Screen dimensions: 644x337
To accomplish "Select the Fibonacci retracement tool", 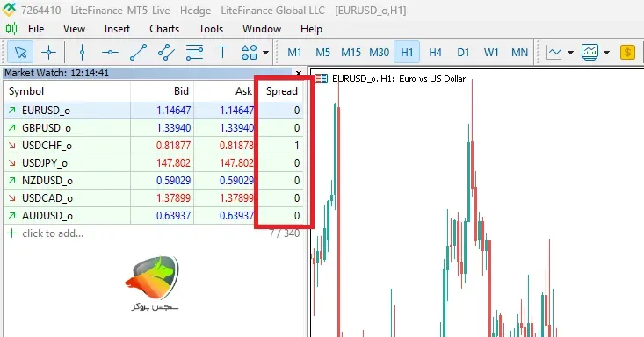I will tap(194, 52).
